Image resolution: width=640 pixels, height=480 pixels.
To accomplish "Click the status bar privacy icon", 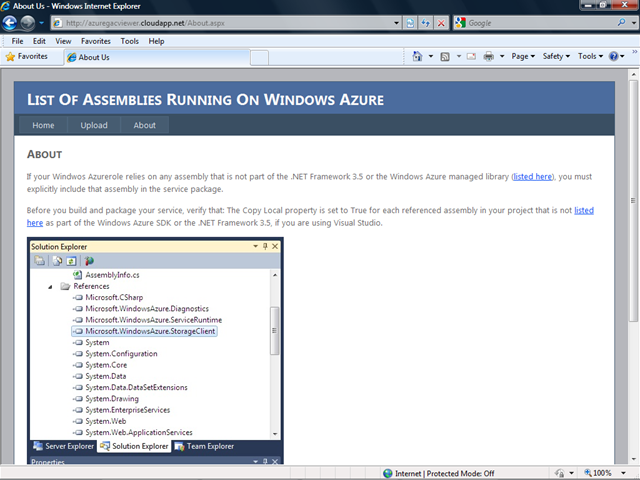I will (560, 473).
